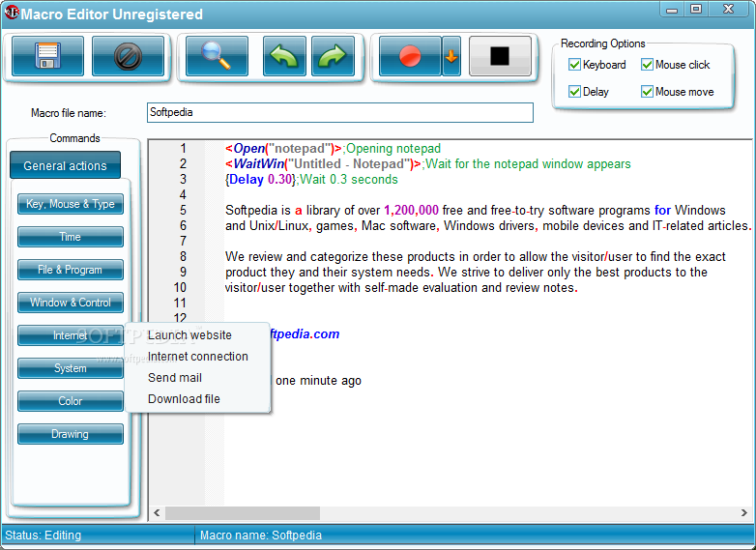The image size is (756, 550).
Task: Click the Macro Editor app icon in title bar
Action: coord(11,12)
